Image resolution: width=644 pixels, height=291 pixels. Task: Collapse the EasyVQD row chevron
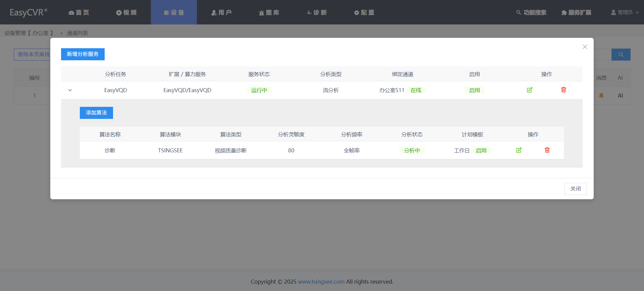pos(70,90)
